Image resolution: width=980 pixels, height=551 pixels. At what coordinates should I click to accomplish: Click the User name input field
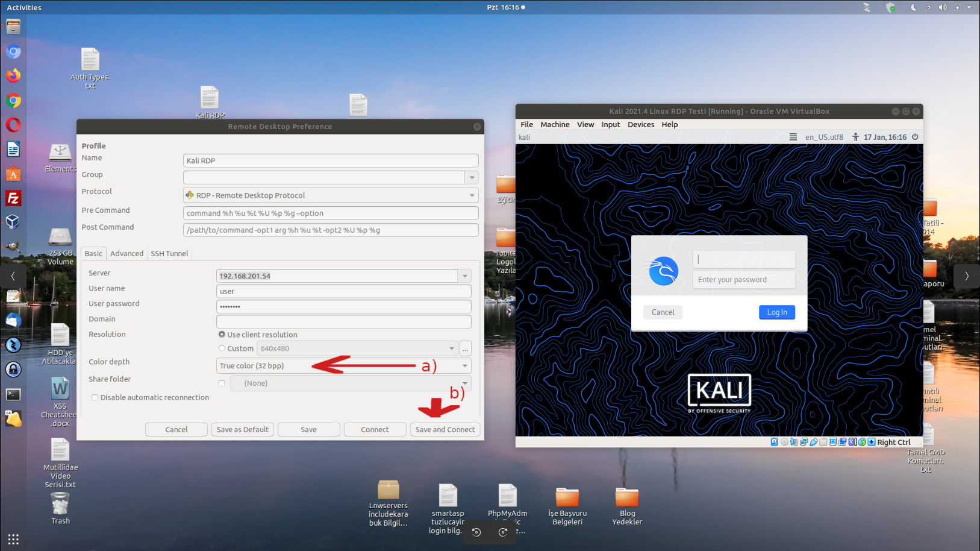[343, 292]
